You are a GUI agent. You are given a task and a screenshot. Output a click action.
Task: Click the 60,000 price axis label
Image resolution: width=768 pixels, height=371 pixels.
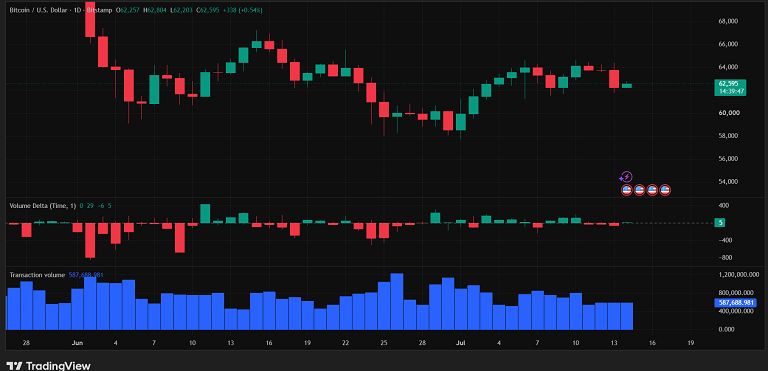coord(729,113)
